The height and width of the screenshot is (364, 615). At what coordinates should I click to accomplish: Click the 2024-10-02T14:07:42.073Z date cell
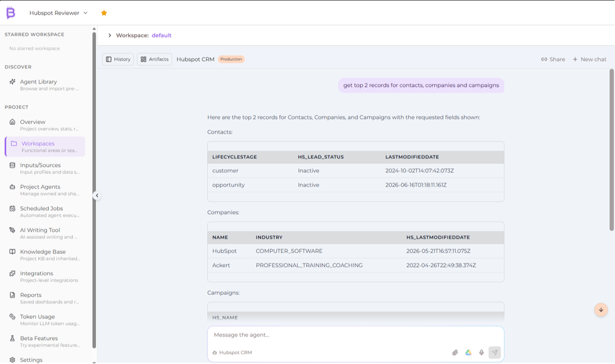420,171
